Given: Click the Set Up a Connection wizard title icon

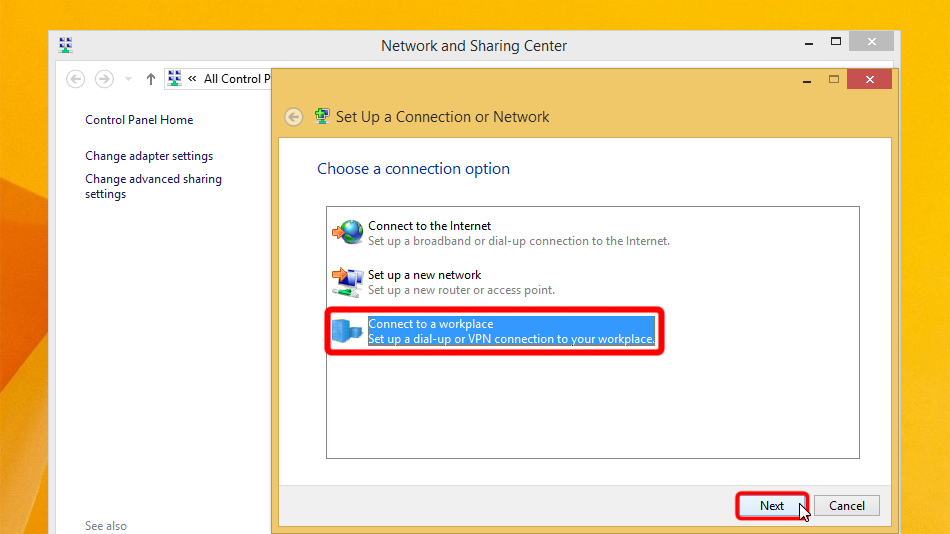Looking at the screenshot, I should coord(322,116).
